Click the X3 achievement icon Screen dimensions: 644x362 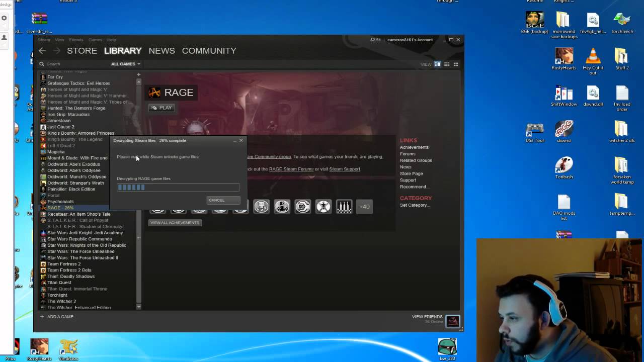pyautogui.click(x=282, y=206)
